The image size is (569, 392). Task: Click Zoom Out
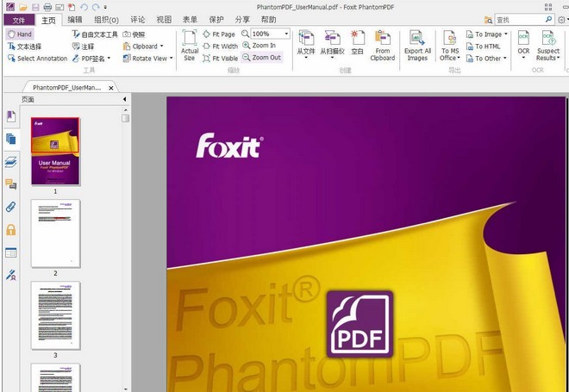point(261,58)
